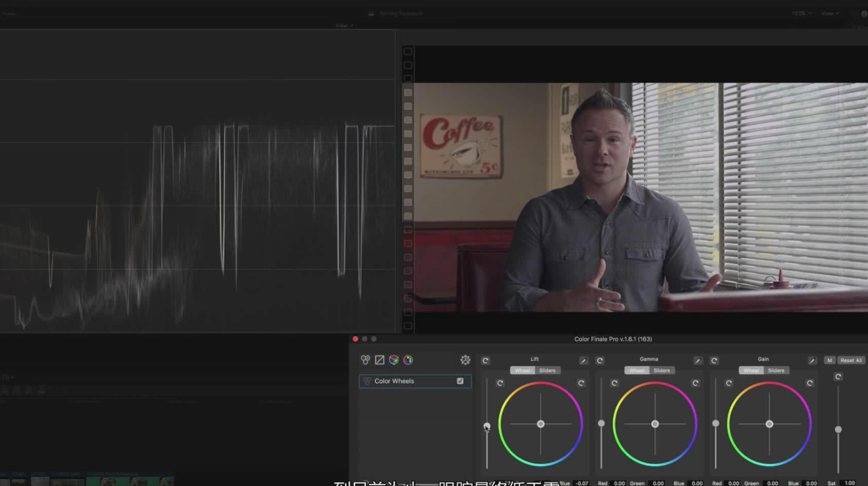
Task: Click the luma waveform scope display
Action: click(x=198, y=181)
